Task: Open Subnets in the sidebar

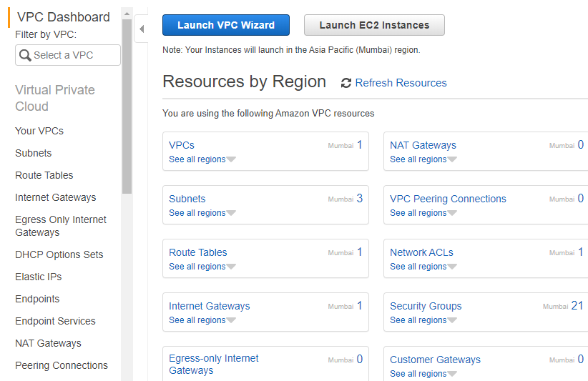Action: click(34, 153)
